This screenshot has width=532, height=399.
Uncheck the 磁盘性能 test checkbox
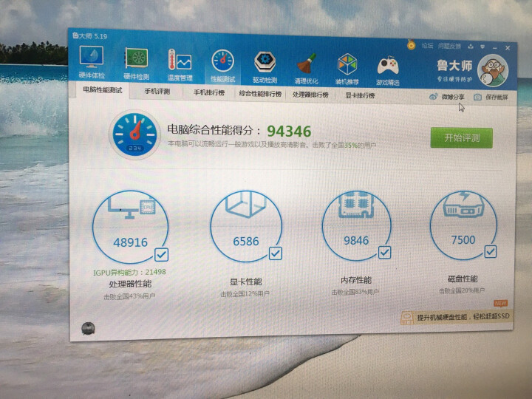tap(491, 251)
